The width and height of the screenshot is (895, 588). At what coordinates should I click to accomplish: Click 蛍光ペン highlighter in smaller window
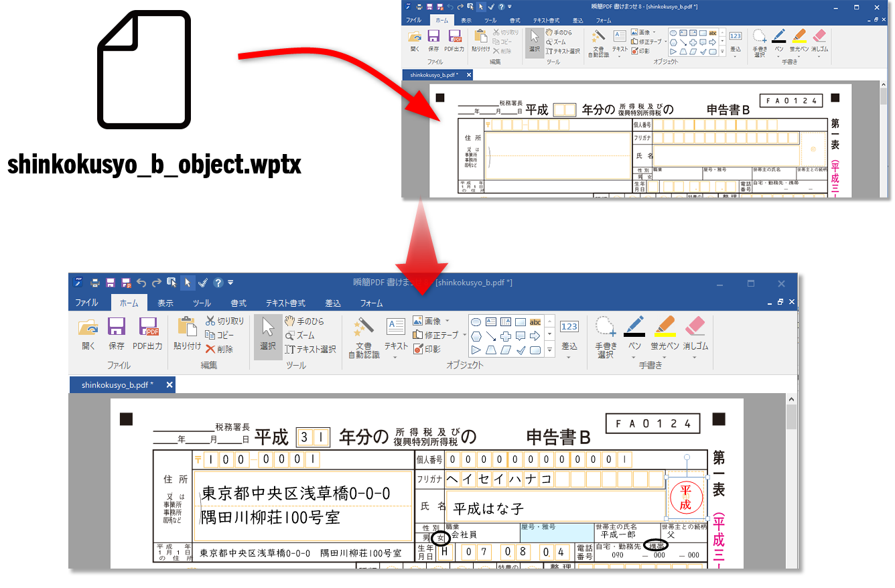click(x=799, y=40)
